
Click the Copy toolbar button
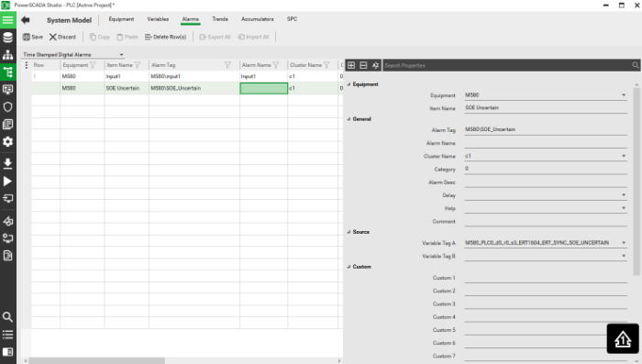coord(99,37)
